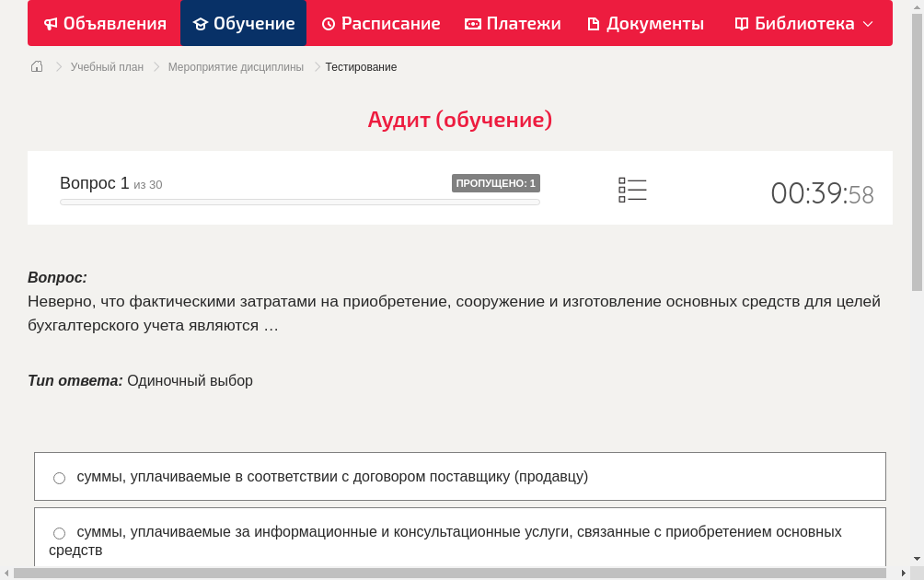The image size is (924, 580).
Task: Click the countdown timer display
Action: click(x=822, y=191)
